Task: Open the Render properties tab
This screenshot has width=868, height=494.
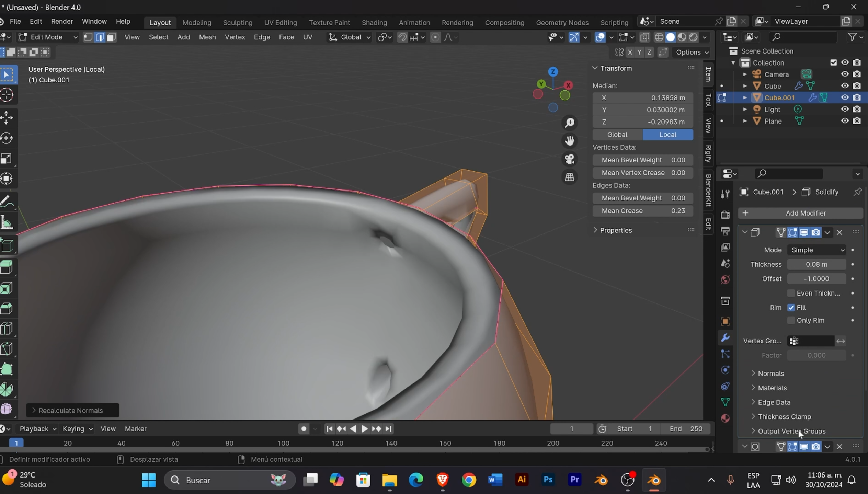Action: (725, 215)
